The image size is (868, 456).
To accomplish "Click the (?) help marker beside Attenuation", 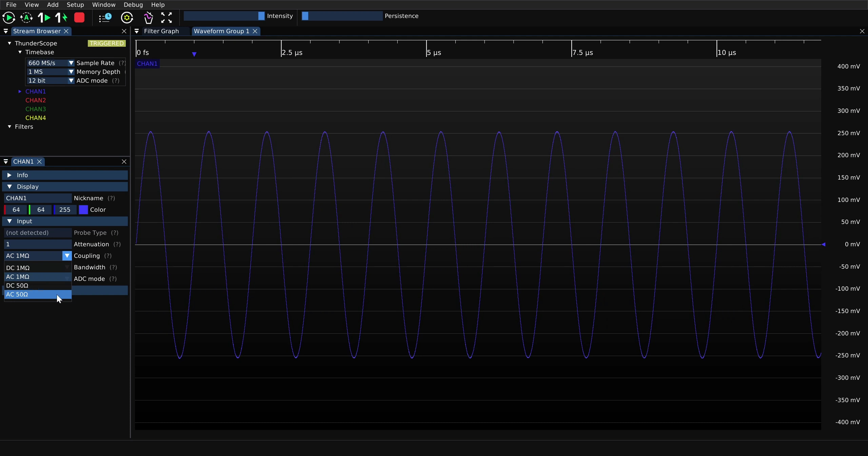I will pyautogui.click(x=117, y=244).
